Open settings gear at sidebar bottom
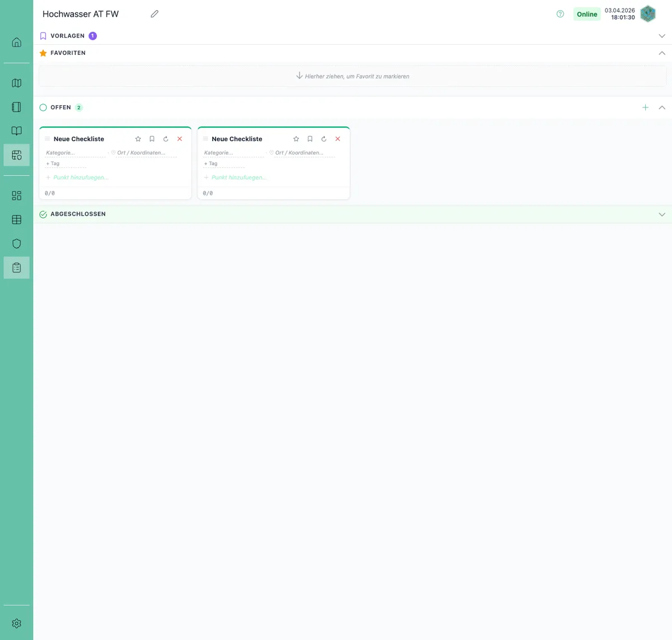The image size is (672, 640). [x=17, y=623]
